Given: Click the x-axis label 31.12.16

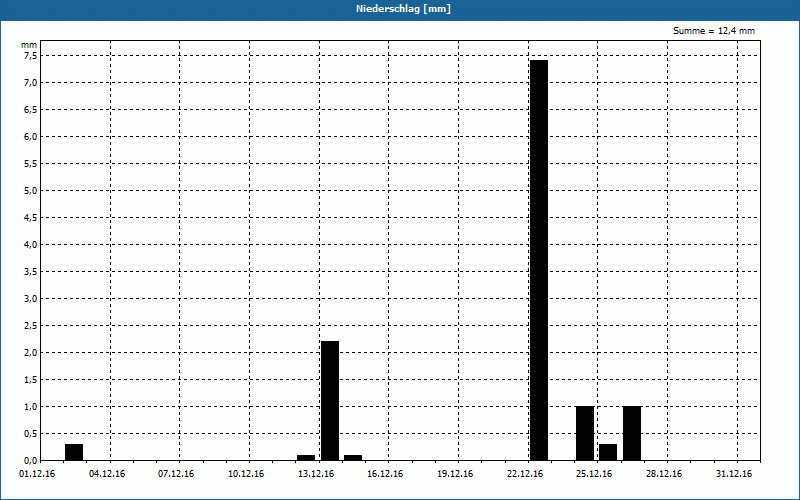Looking at the screenshot, I should [x=734, y=474].
